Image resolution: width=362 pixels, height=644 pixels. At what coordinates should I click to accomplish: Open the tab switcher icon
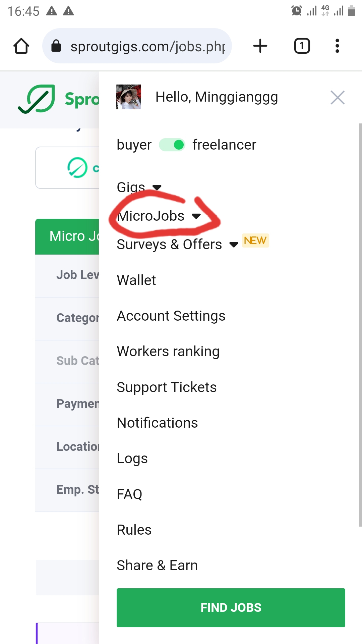click(302, 46)
